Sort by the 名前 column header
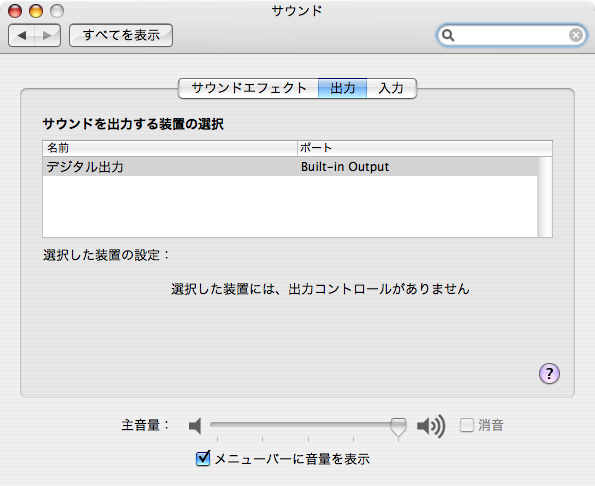Viewport: 595px width, 486px height. (170, 148)
